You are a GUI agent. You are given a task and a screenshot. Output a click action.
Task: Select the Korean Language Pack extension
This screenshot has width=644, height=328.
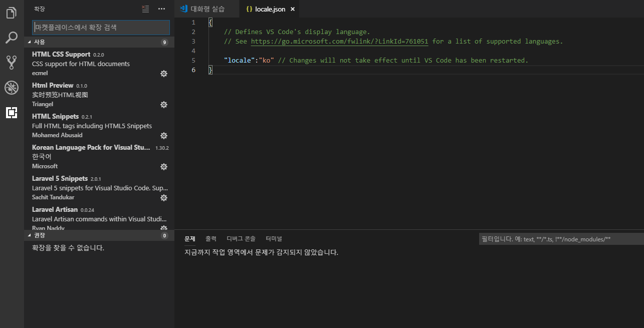tap(99, 157)
